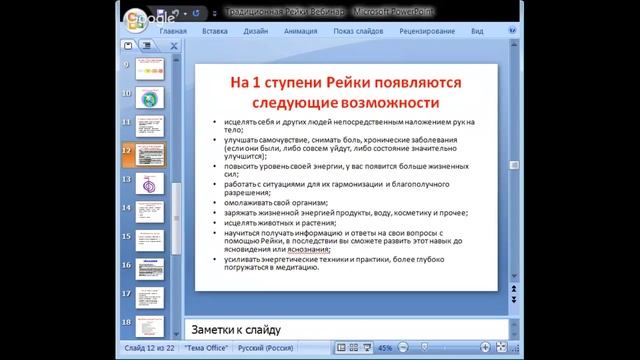This screenshot has height=360, width=640.
Task: Go to previous slide with double-up arrow
Action: 514,289
